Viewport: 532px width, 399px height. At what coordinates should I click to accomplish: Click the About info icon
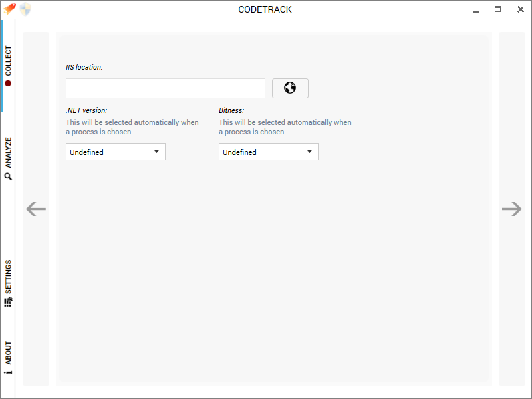point(8,372)
